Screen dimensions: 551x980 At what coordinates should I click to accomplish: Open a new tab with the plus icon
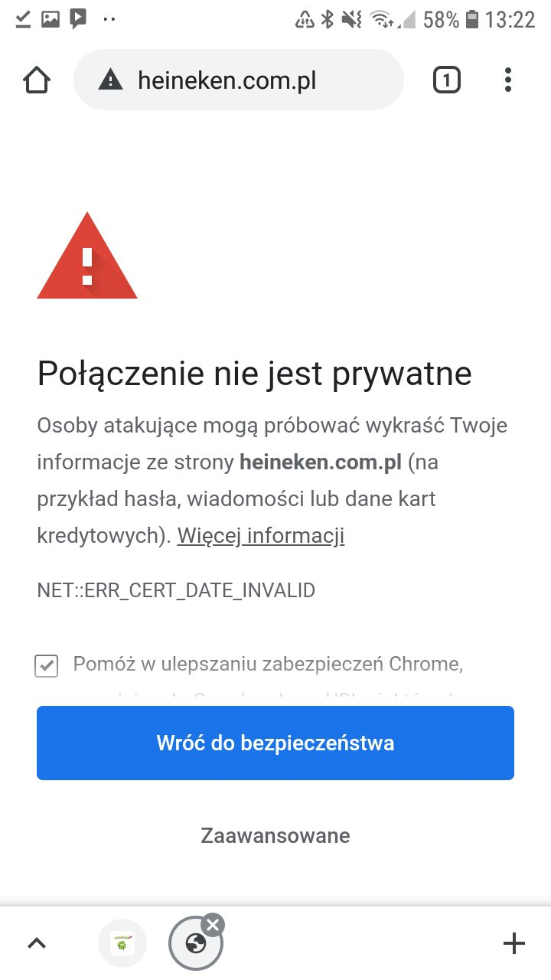tap(514, 943)
